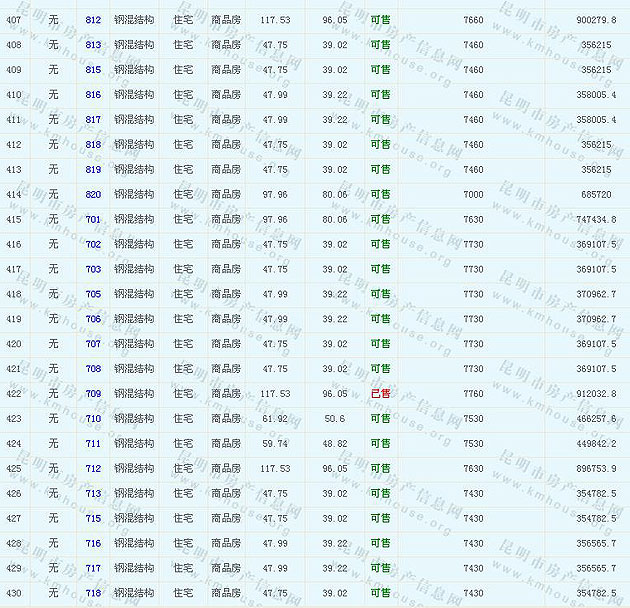
Task: Open room 715 link
Action: click(93, 518)
